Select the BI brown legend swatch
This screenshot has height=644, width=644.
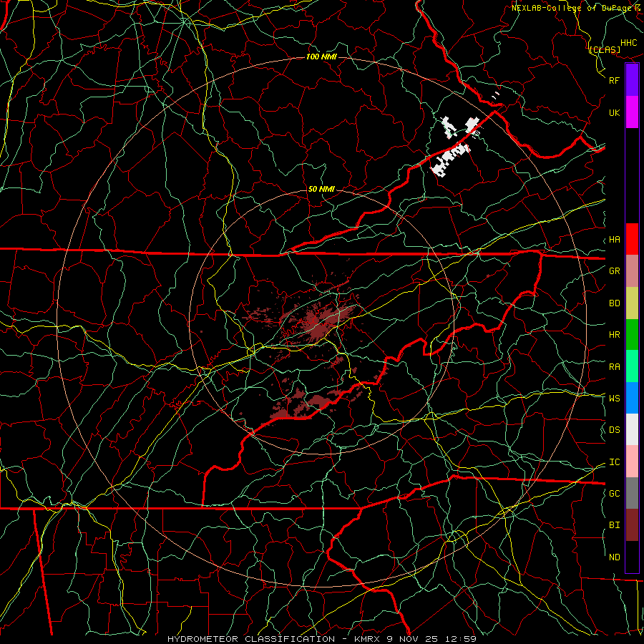pos(632,525)
